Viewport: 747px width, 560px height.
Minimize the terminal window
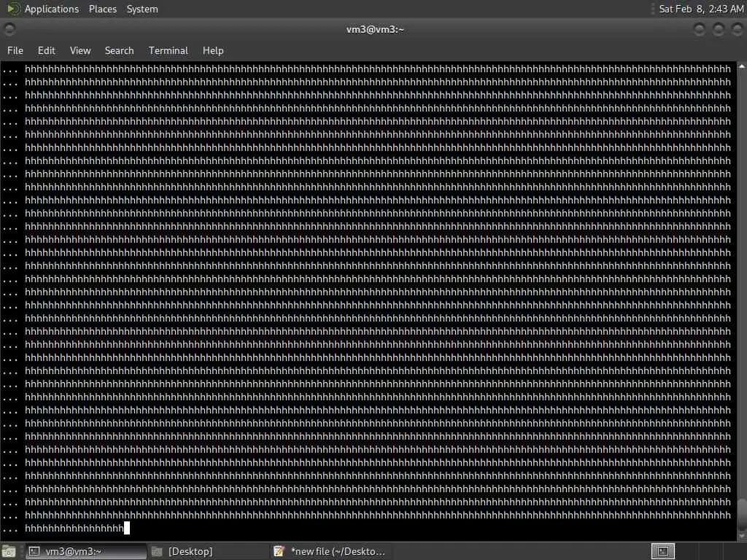coord(700,29)
